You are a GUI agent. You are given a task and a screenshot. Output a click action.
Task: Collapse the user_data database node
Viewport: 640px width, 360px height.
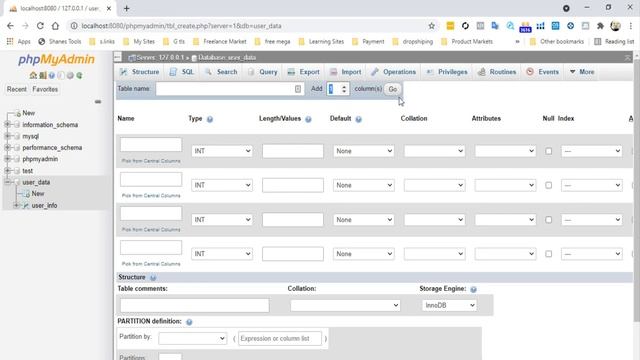(7, 182)
